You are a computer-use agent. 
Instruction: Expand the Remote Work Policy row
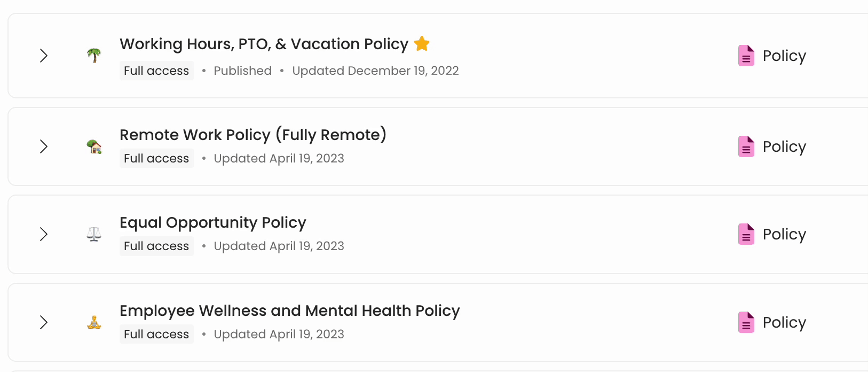44,146
